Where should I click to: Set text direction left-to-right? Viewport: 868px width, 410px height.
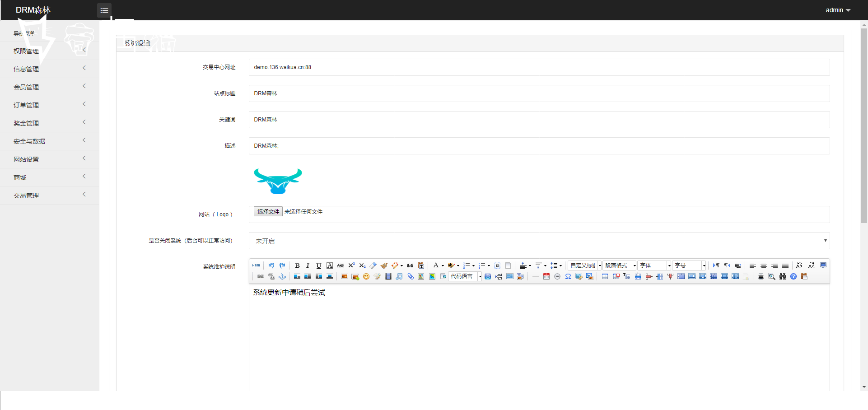pyautogui.click(x=716, y=266)
